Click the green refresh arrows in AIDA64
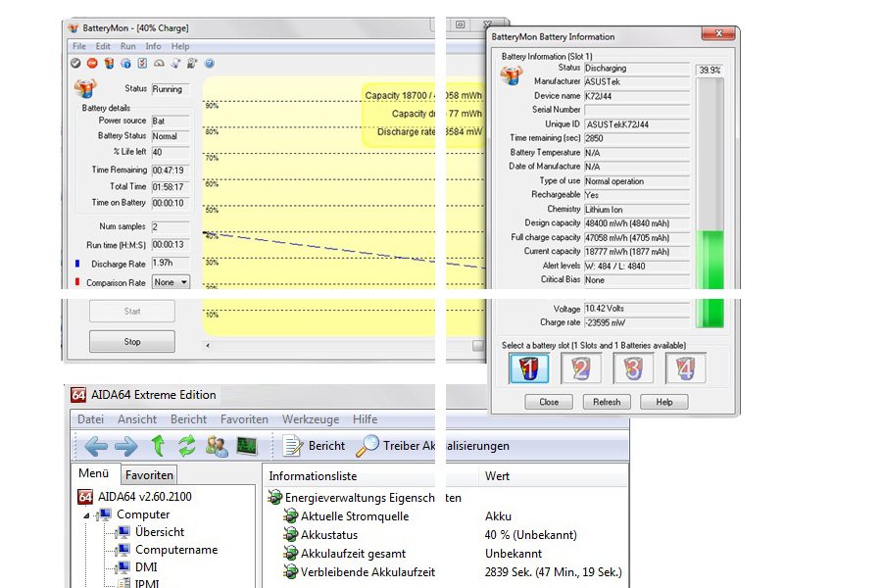Image resolution: width=882 pixels, height=588 pixels. [187, 446]
